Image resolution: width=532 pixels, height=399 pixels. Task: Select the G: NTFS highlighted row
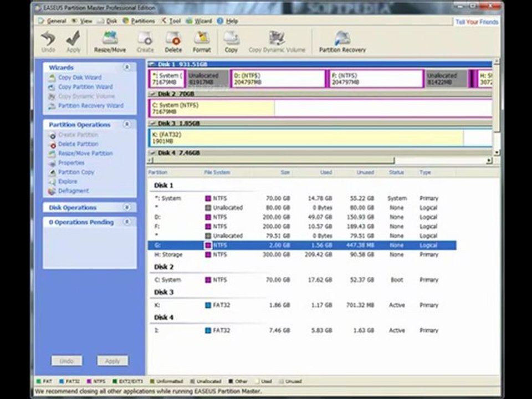(x=302, y=245)
